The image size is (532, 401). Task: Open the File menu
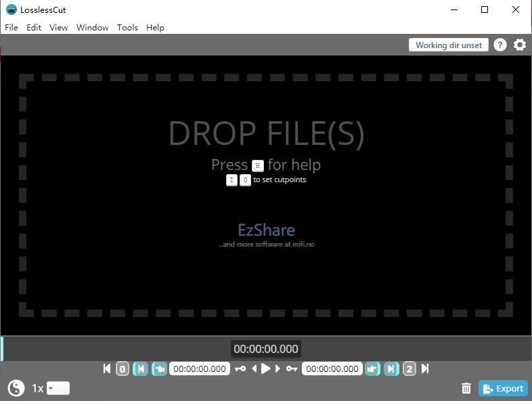(12, 28)
